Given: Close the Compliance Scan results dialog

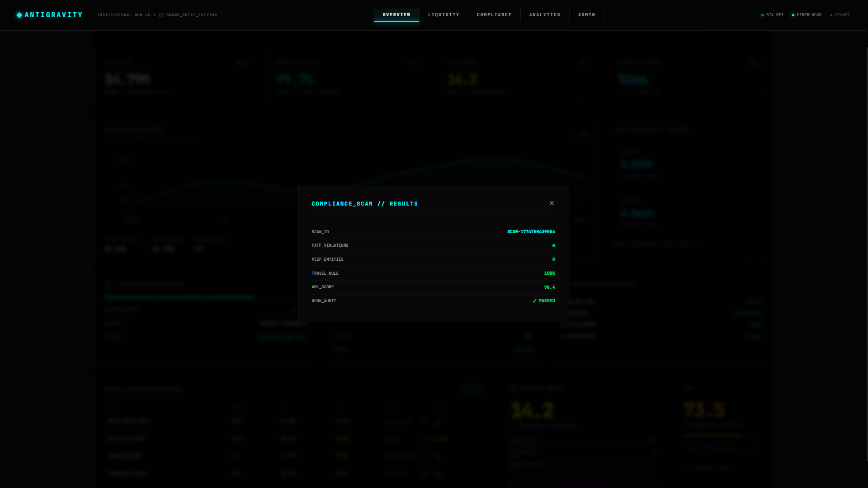Looking at the screenshot, I should click(x=552, y=203).
